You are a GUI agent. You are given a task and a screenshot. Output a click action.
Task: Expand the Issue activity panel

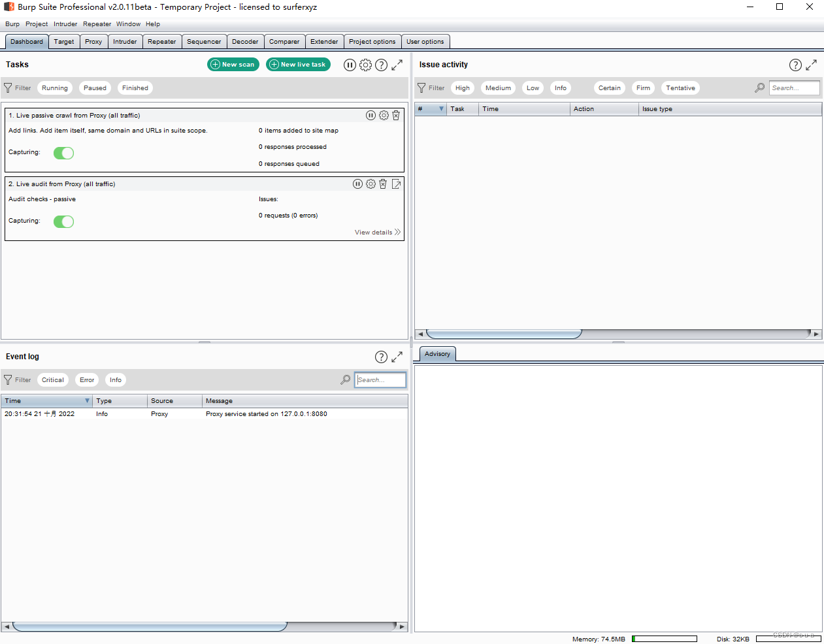click(x=811, y=65)
